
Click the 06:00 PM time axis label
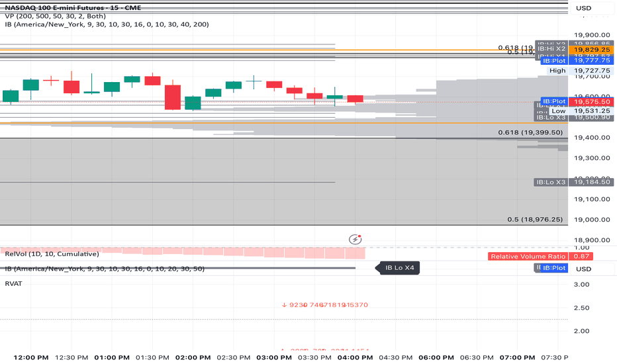436,357
